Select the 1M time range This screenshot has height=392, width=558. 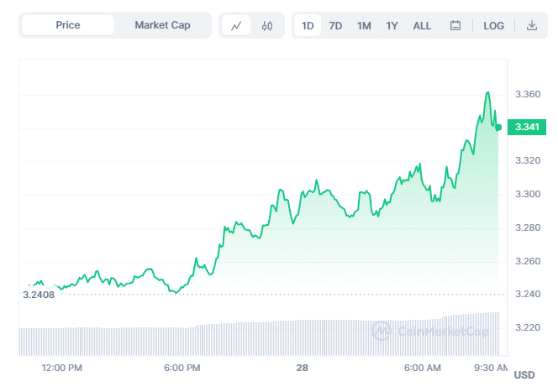(x=364, y=25)
